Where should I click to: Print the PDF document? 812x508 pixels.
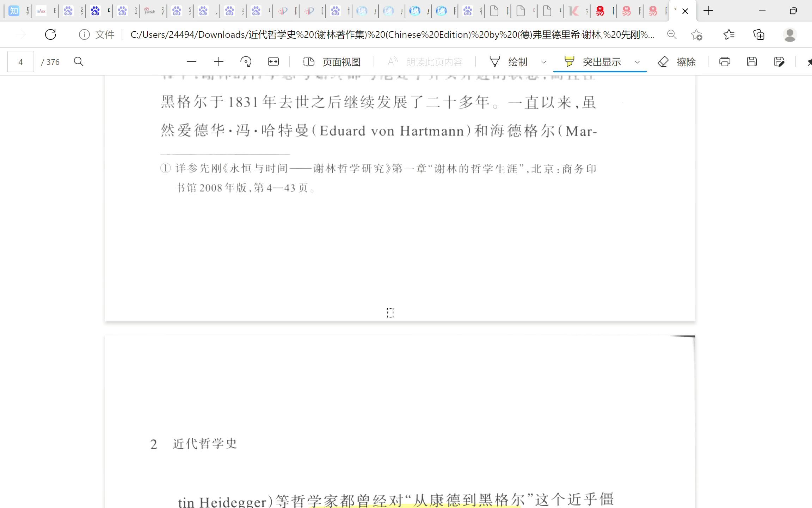click(x=725, y=62)
